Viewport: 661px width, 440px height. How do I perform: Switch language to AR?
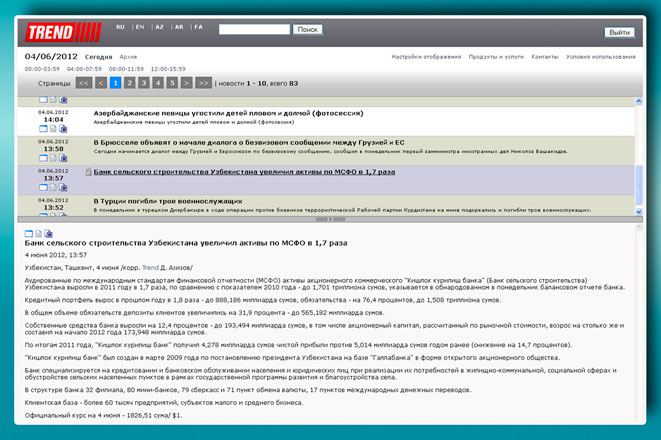coord(179,27)
